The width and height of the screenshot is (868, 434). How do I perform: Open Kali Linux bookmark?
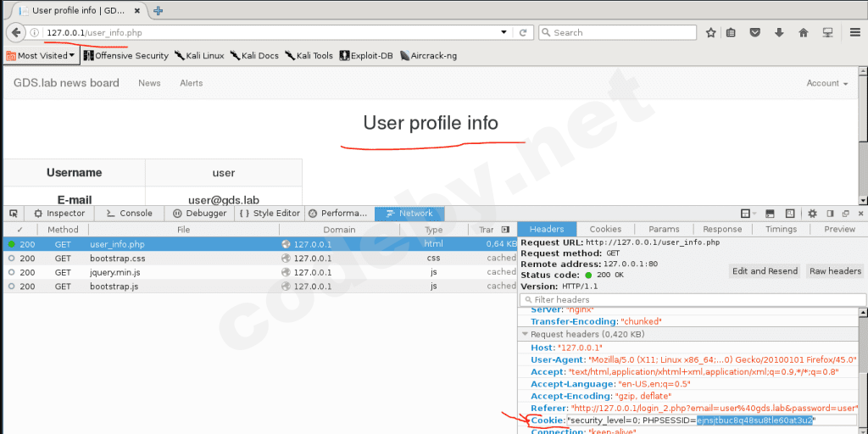point(198,55)
